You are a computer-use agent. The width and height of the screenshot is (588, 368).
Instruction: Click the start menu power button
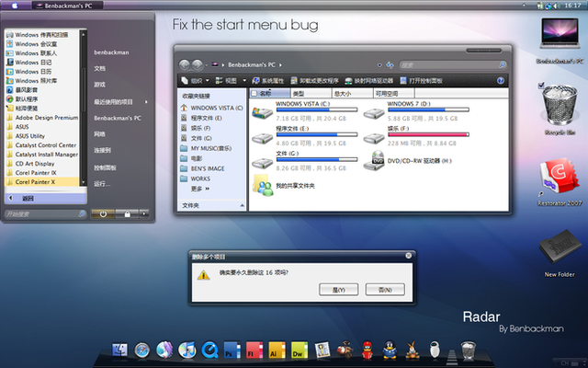pos(103,213)
